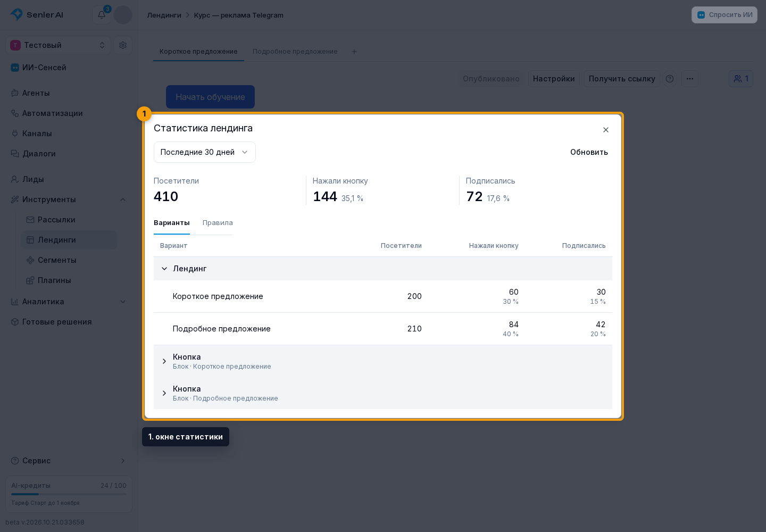Open the Тестовый workspace selector
The image size is (766, 532).
[x=58, y=45]
